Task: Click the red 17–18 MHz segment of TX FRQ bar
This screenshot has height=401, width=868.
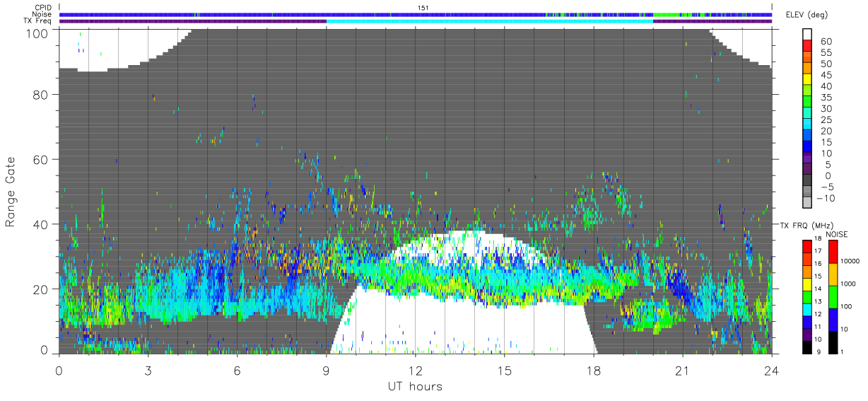Action: [808, 245]
